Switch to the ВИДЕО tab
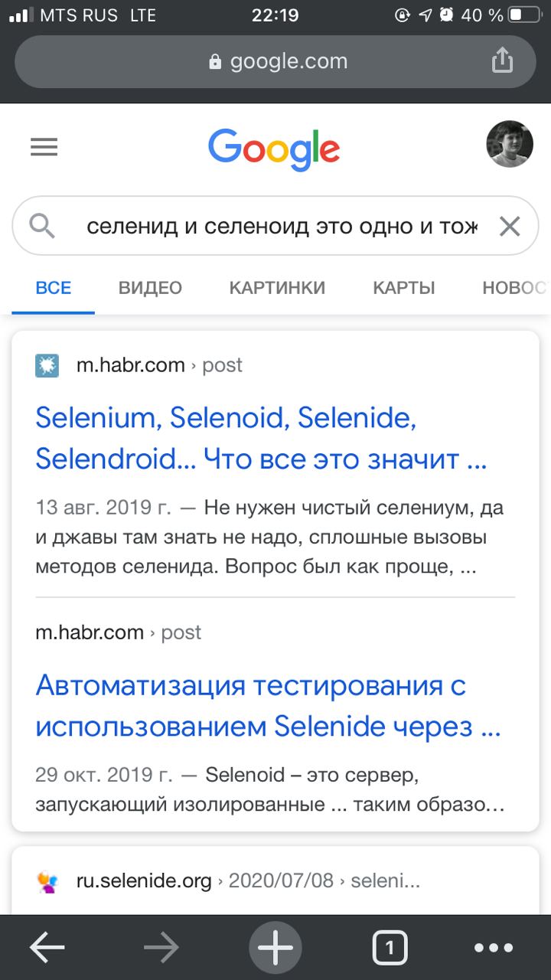 150,288
